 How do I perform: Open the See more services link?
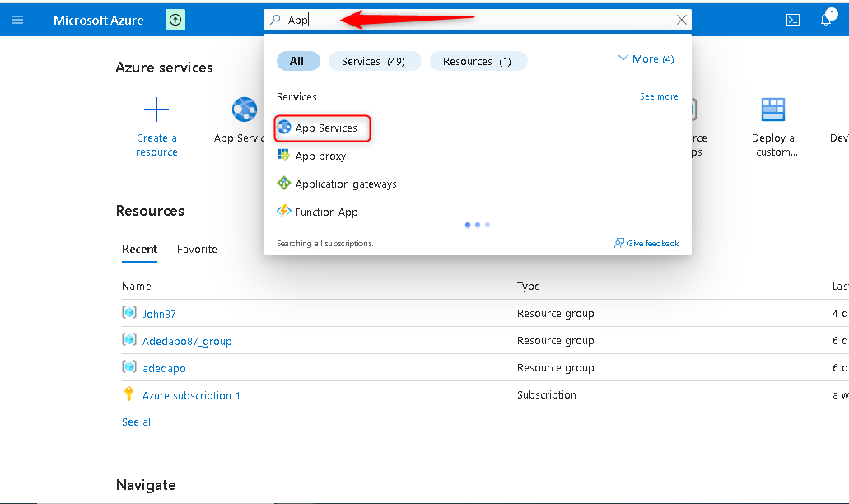tap(659, 96)
